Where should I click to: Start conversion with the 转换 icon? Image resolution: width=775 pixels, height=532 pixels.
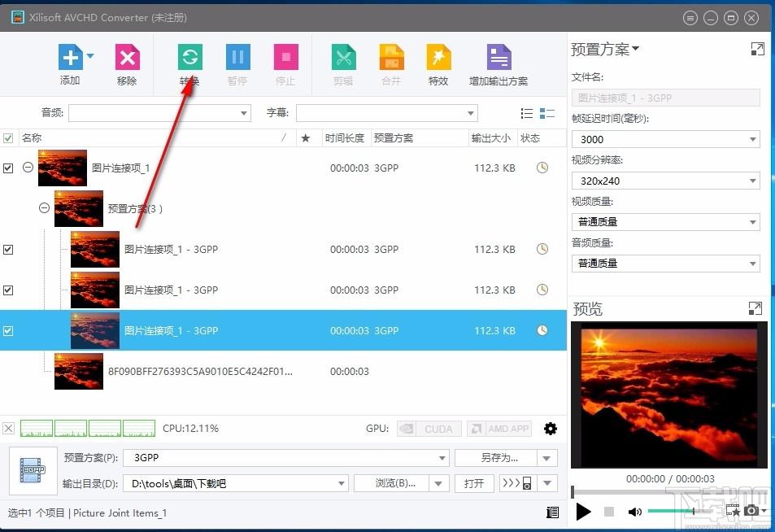(x=189, y=57)
